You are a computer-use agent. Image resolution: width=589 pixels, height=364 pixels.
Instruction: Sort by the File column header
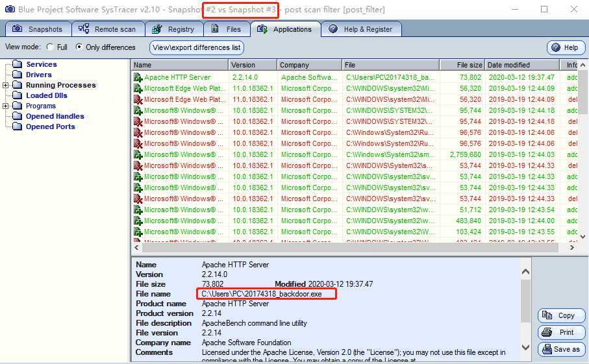tap(391, 65)
